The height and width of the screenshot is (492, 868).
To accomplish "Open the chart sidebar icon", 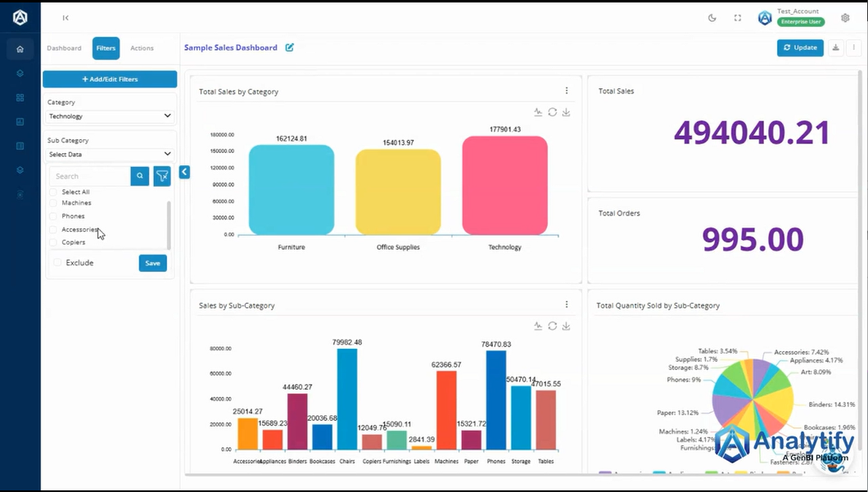I will click(20, 122).
